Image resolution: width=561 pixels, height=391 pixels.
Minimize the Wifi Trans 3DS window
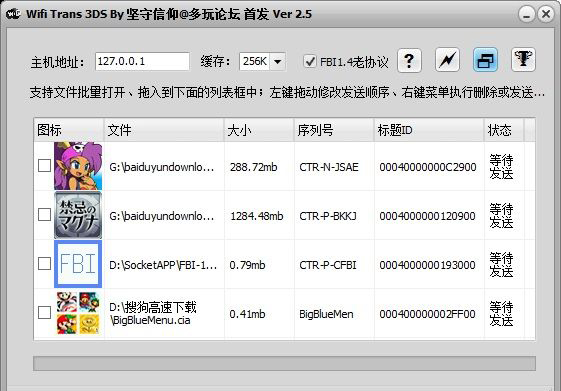pyautogui.click(x=527, y=14)
